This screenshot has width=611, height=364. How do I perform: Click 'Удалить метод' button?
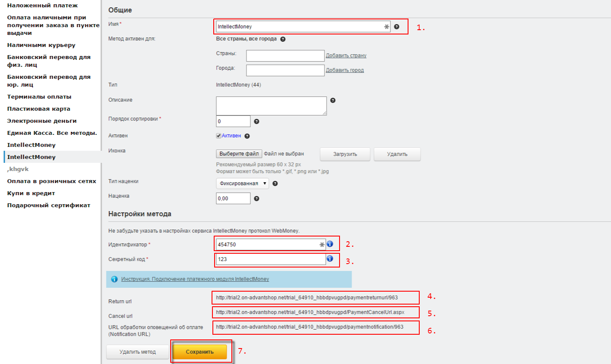(137, 352)
